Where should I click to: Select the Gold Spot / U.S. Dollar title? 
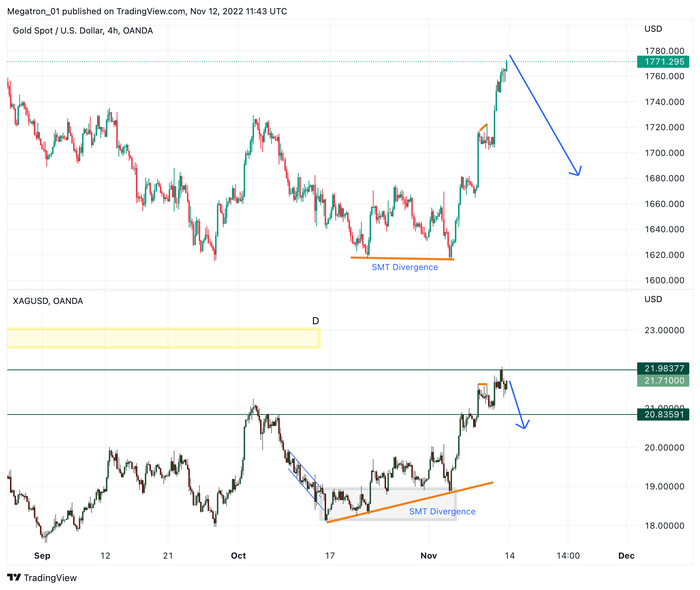pyautogui.click(x=83, y=31)
